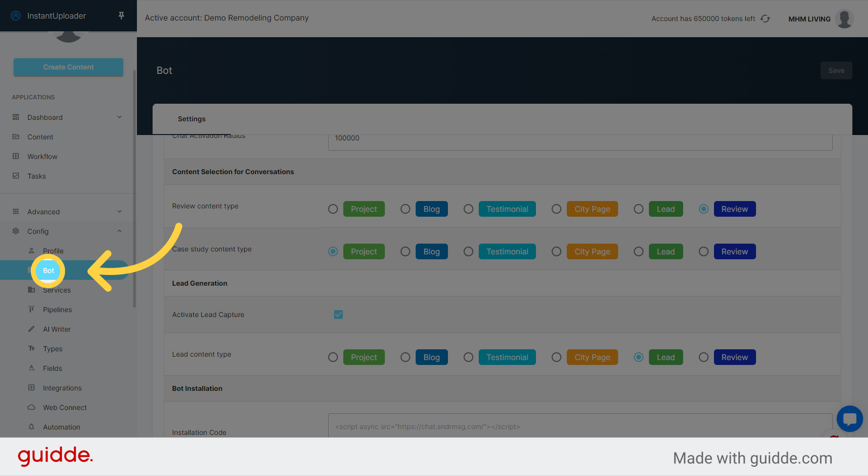Viewport: 868px width, 476px height.
Task: Collapse the Config section
Action: (x=119, y=231)
